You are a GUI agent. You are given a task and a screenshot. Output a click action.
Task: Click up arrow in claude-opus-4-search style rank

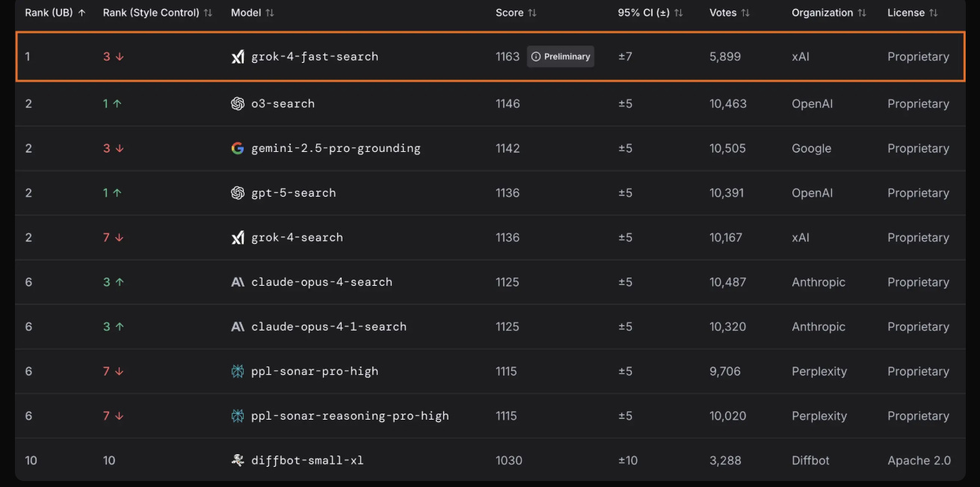click(120, 282)
